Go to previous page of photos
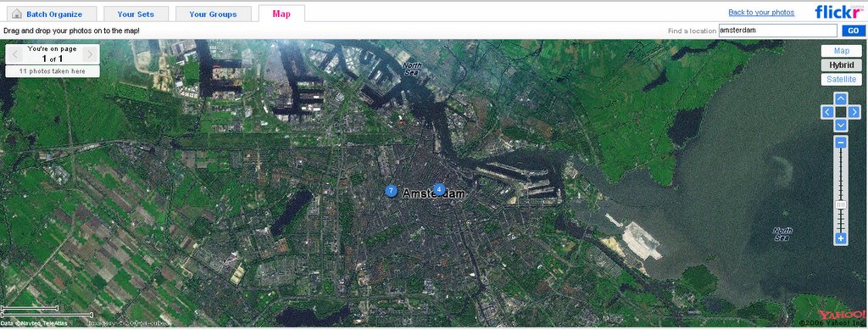The image size is (868, 330). tap(14, 54)
